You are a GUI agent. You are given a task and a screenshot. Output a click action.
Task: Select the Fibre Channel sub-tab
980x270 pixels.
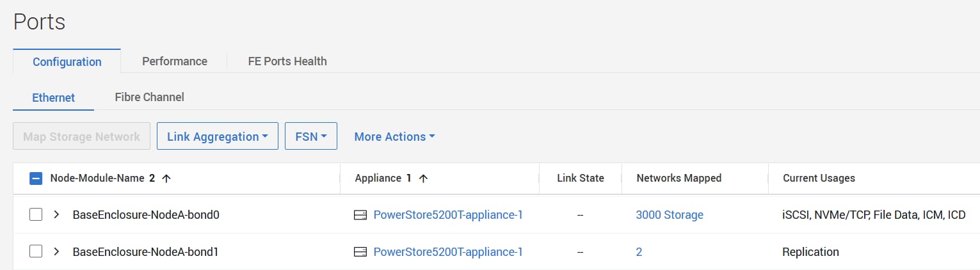150,97
